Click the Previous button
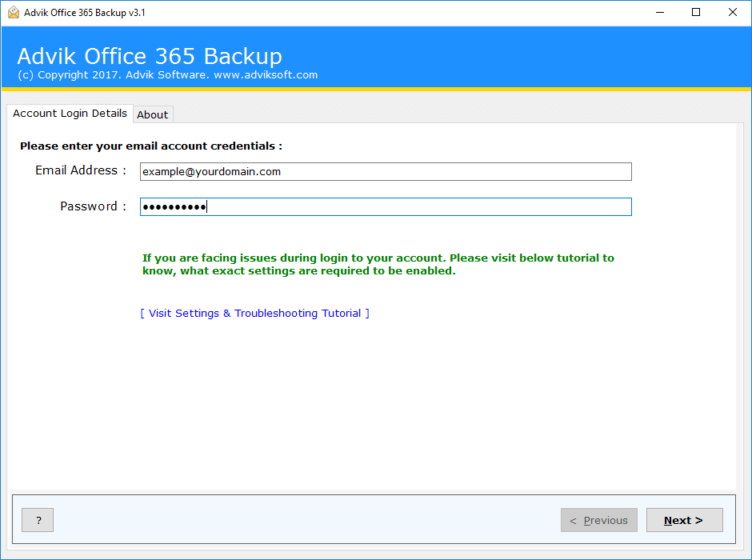Image resolution: width=752 pixels, height=560 pixels. (x=599, y=520)
